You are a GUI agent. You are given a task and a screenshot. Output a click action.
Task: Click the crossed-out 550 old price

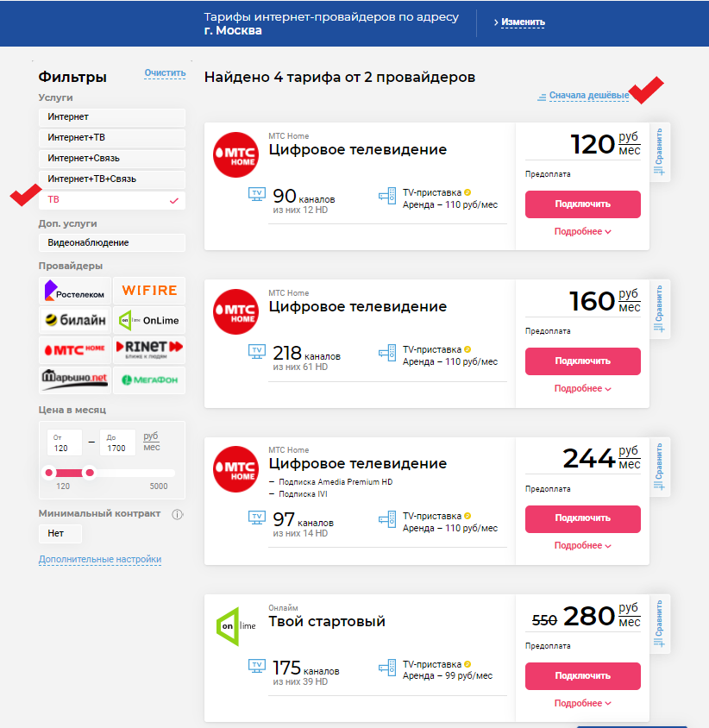click(x=544, y=620)
